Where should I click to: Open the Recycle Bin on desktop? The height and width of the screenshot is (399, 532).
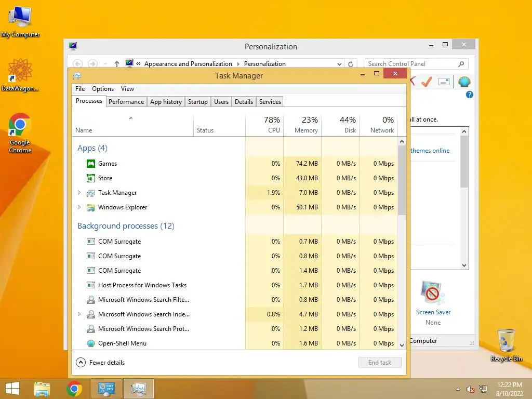click(506, 345)
